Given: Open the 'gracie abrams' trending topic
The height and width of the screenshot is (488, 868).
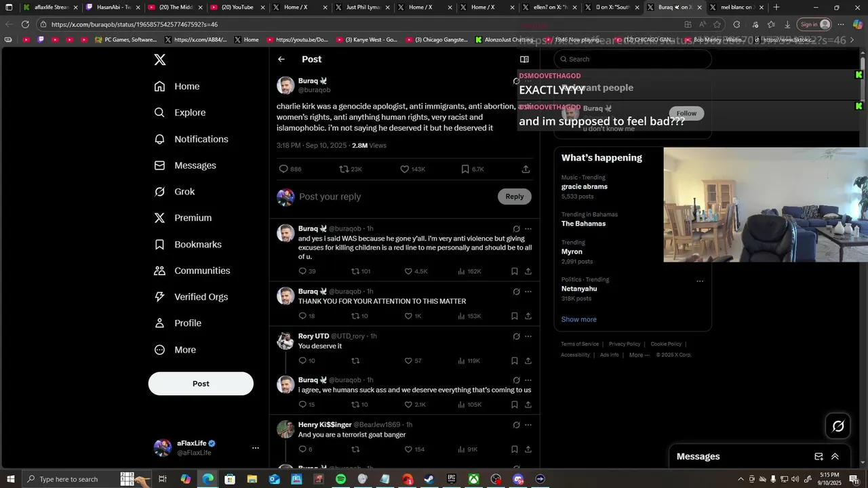Looking at the screenshot, I should [x=585, y=186].
